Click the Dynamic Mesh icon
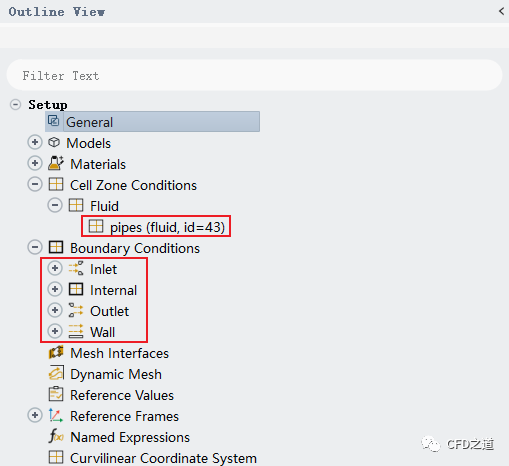 56,374
